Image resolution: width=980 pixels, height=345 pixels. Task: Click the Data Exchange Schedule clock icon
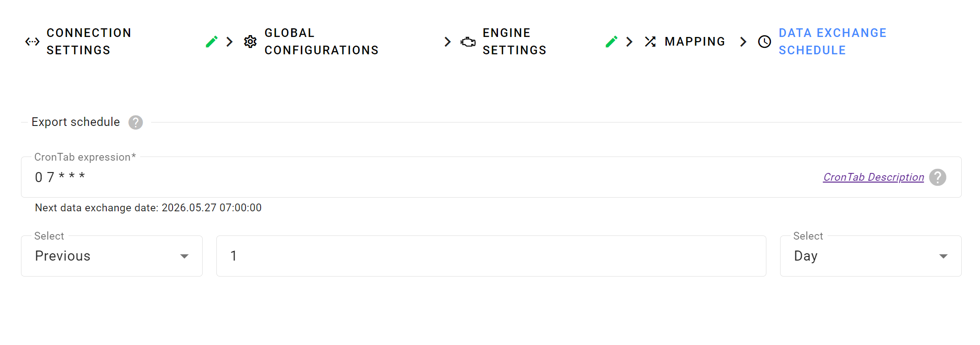point(765,42)
